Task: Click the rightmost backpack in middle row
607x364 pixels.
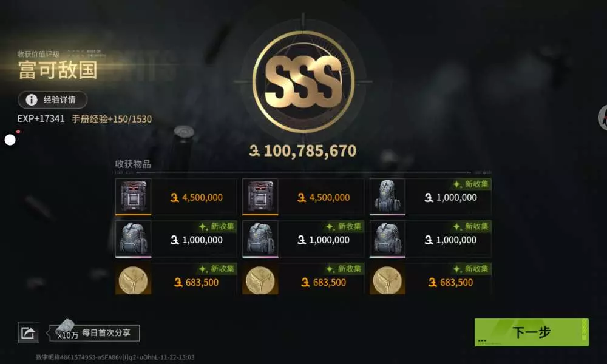Action: coord(430,240)
